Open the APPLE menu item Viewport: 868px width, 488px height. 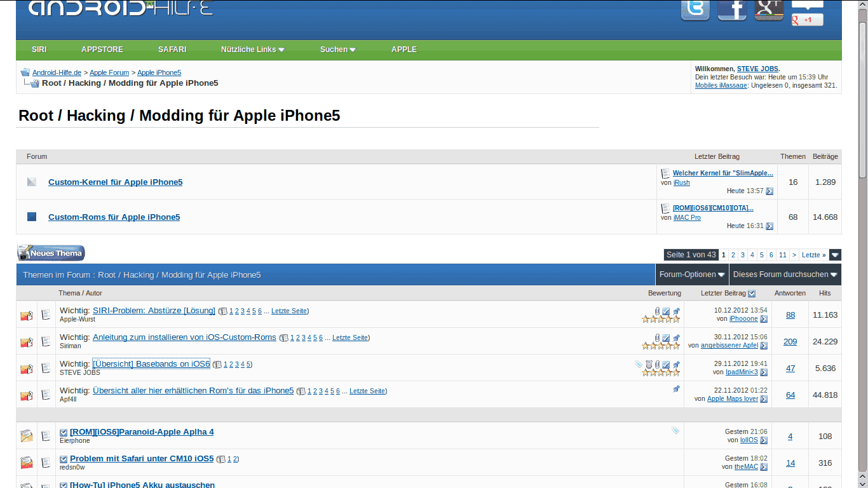(404, 50)
